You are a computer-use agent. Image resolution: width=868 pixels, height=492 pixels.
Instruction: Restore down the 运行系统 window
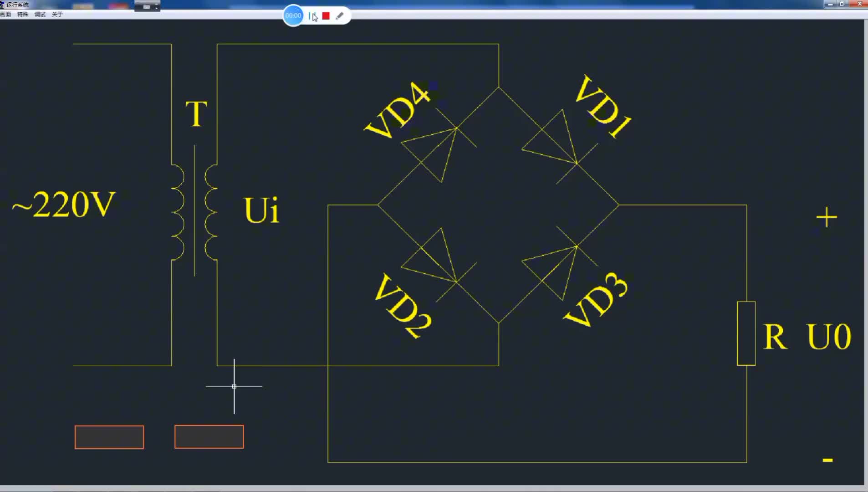[842, 4]
